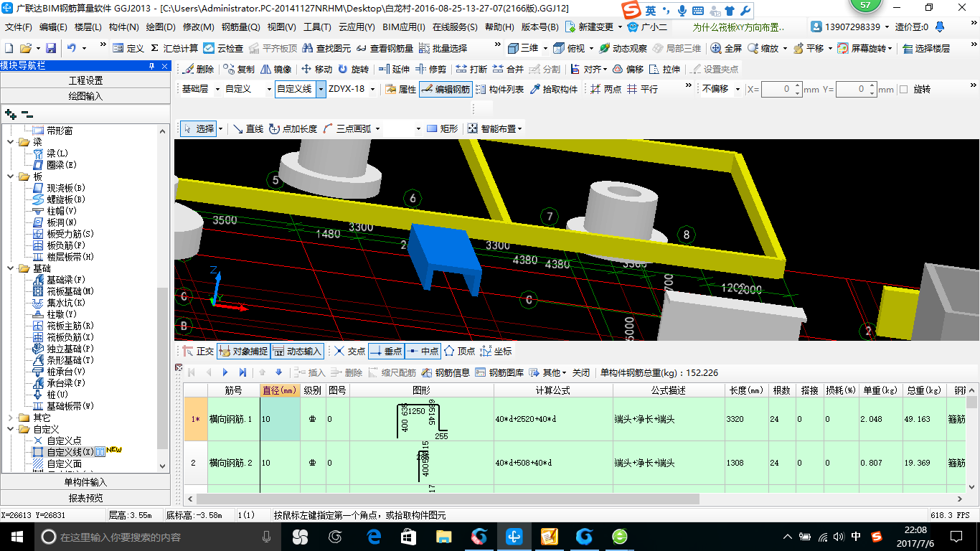Toggle 垂点 perpendicular snap
The width and height of the screenshot is (980, 551).
click(386, 352)
